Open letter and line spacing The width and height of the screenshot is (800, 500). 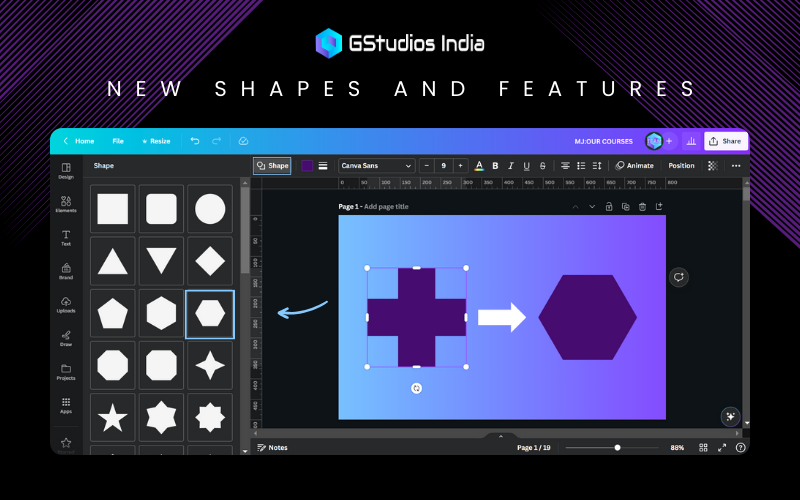597,166
